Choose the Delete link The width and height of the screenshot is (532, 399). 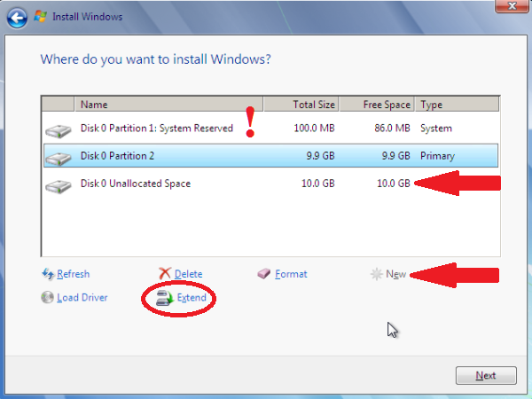tap(188, 274)
